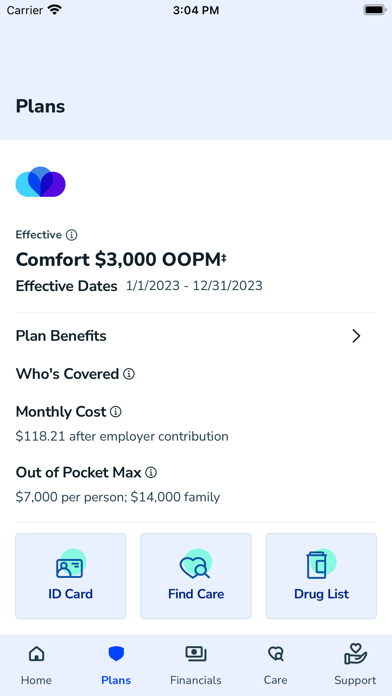
Task: Switch to the Financials tab
Action: coord(196,665)
